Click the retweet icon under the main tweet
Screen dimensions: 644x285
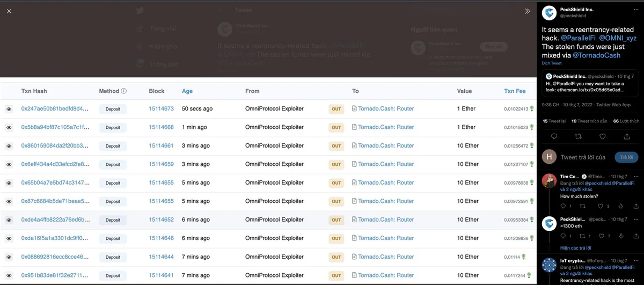click(579, 136)
